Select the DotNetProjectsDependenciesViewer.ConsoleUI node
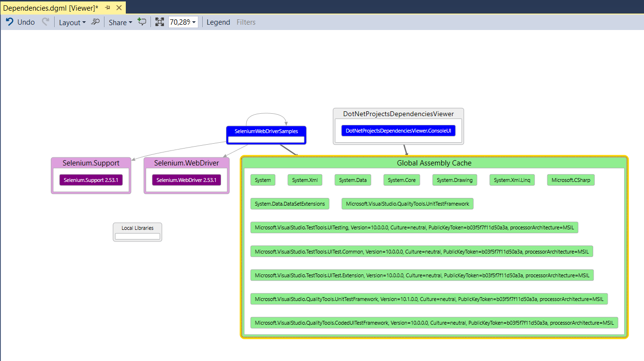This screenshot has width=644, height=361. tap(398, 131)
